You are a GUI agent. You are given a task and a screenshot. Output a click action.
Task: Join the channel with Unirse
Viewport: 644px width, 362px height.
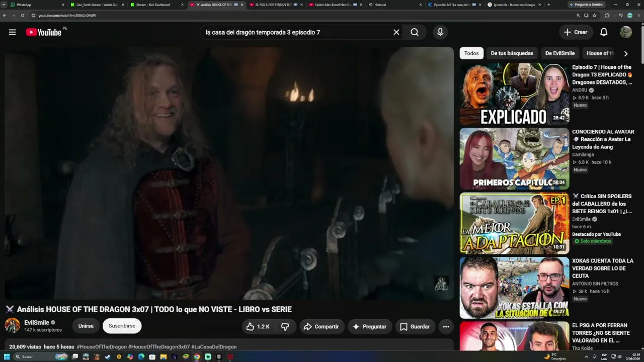coord(86,326)
